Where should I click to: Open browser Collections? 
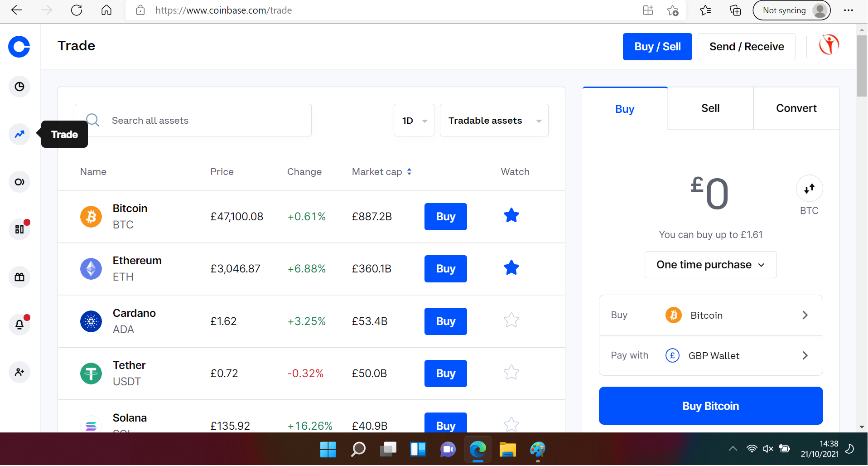tap(735, 10)
